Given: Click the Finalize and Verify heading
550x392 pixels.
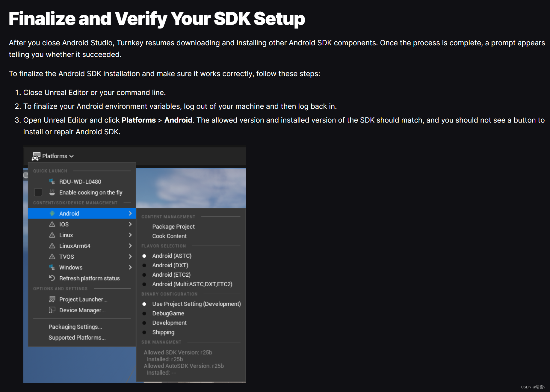Looking at the screenshot, I should pyautogui.click(x=157, y=19).
